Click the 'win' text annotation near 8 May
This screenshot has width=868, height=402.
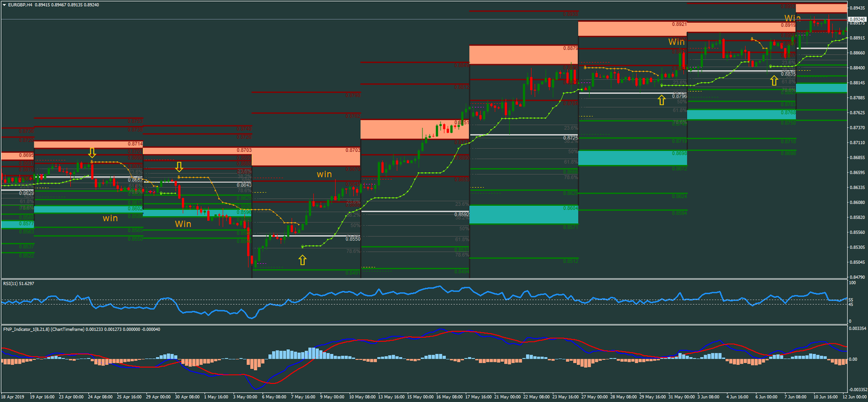click(x=325, y=174)
